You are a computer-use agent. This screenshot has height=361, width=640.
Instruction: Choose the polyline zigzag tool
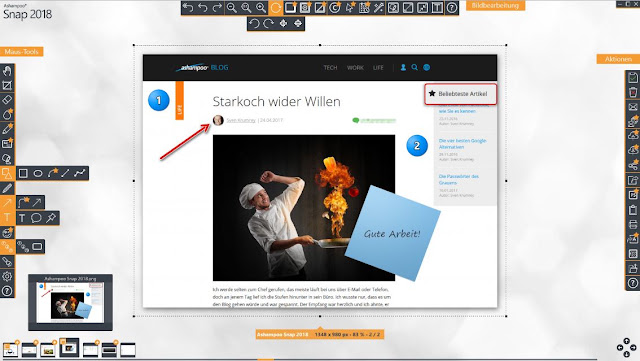(80, 174)
